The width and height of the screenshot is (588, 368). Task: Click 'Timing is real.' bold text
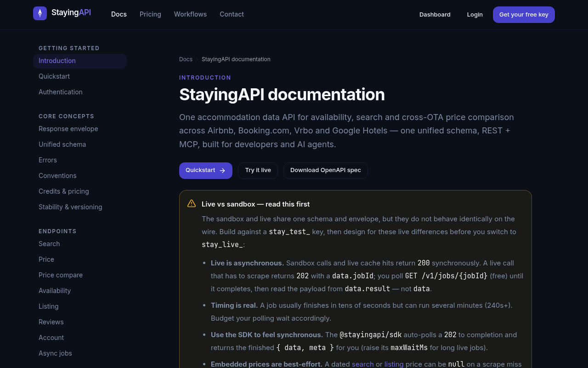tap(234, 305)
